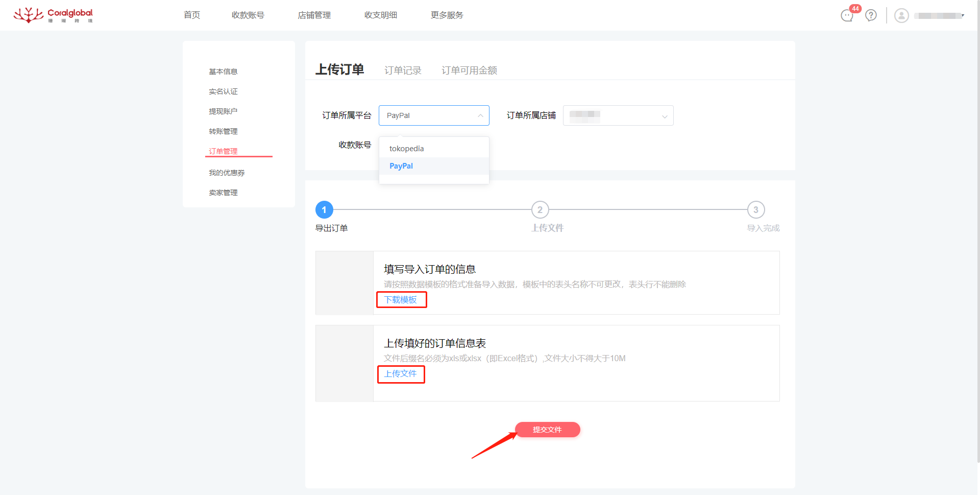Click the 上传文件 link
This screenshot has height=495, width=980.
coord(401,374)
